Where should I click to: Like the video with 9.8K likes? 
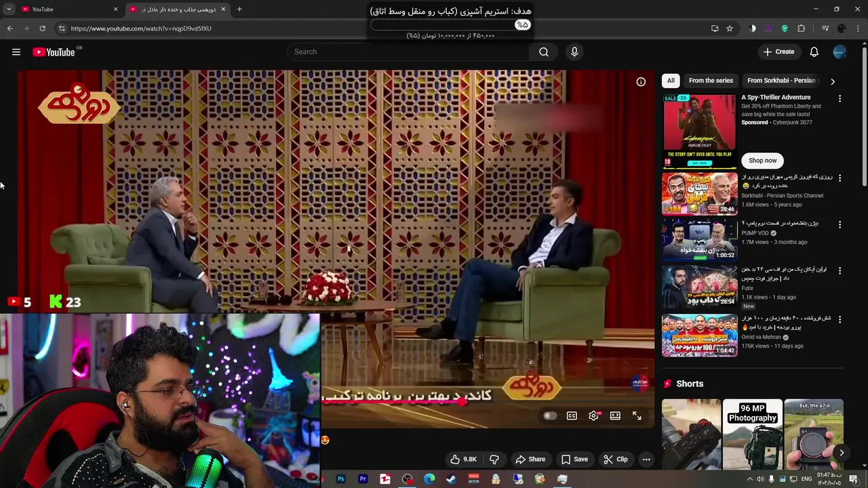pyautogui.click(x=463, y=460)
